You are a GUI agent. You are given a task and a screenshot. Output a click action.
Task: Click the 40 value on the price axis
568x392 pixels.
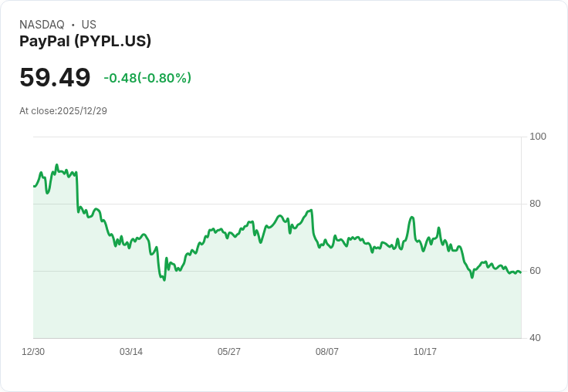click(535, 338)
